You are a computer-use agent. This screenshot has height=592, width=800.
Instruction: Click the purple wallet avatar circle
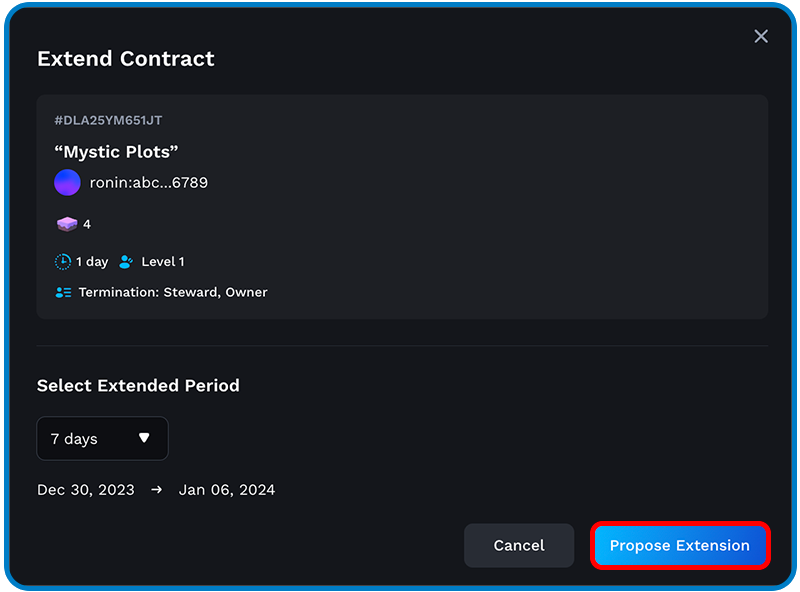(67, 182)
